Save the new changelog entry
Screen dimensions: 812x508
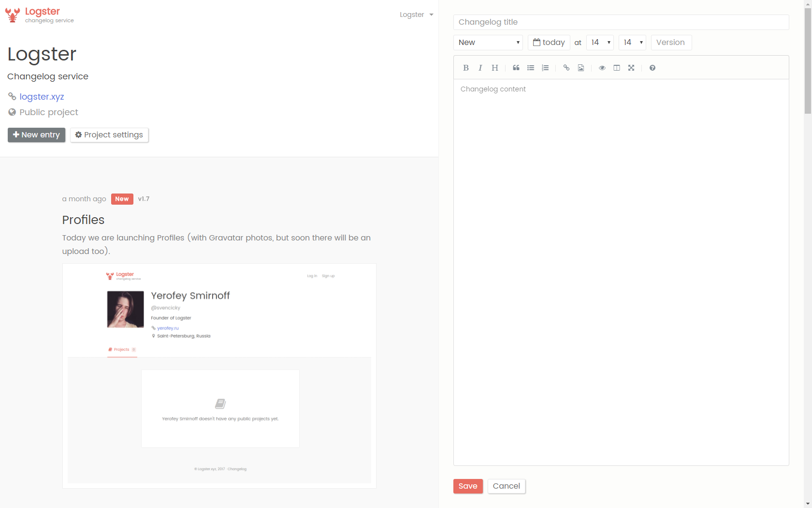tap(467, 486)
